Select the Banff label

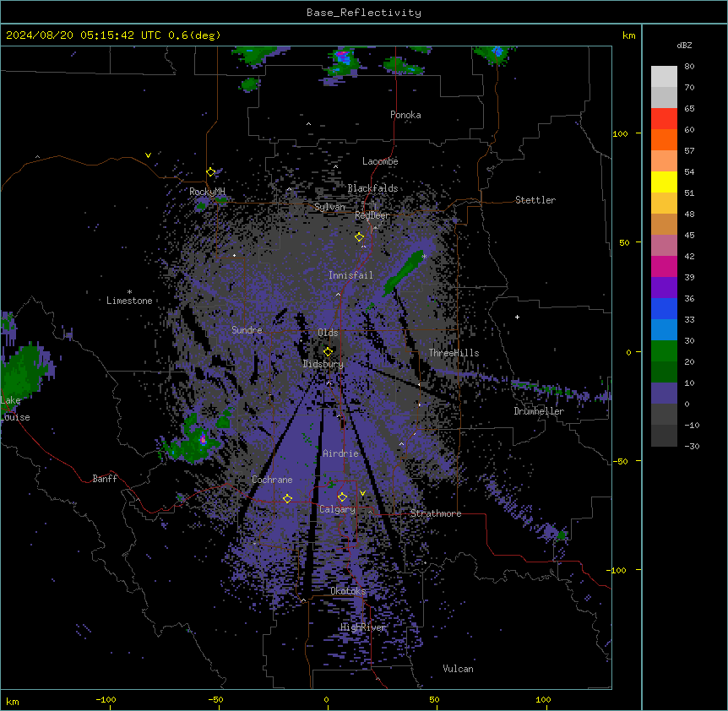pyautogui.click(x=105, y=479)
